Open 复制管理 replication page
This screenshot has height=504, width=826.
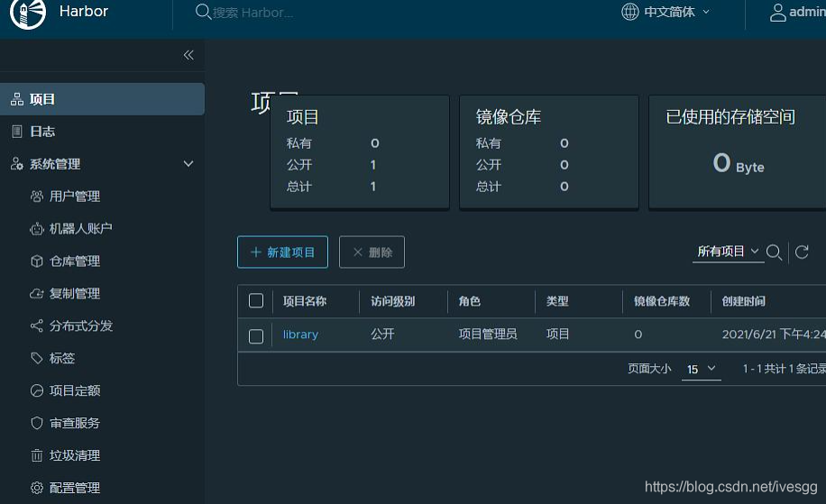coord(74,293)
